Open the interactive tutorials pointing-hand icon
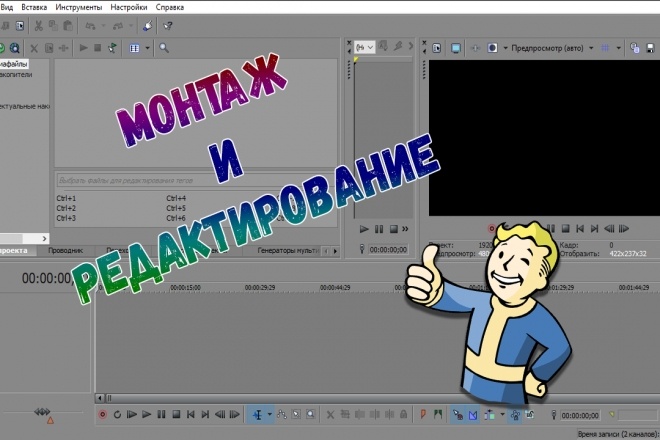 tap(147, 26)
